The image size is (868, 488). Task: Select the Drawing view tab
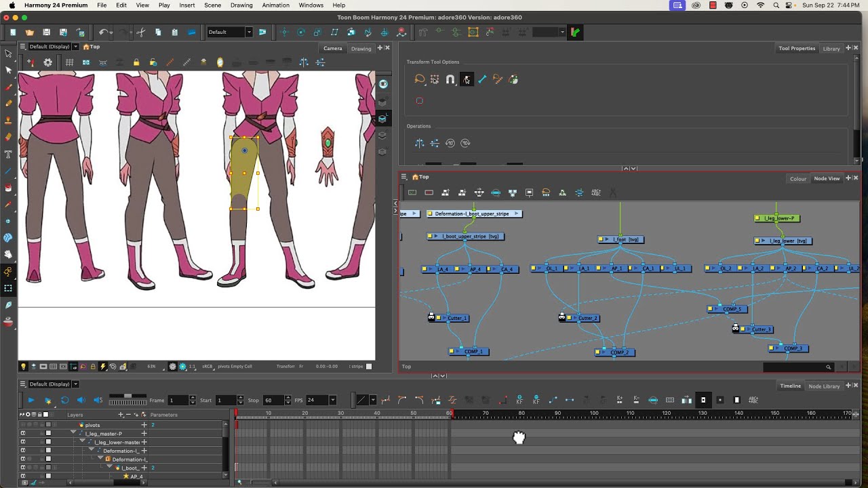[x=361, y=49]
